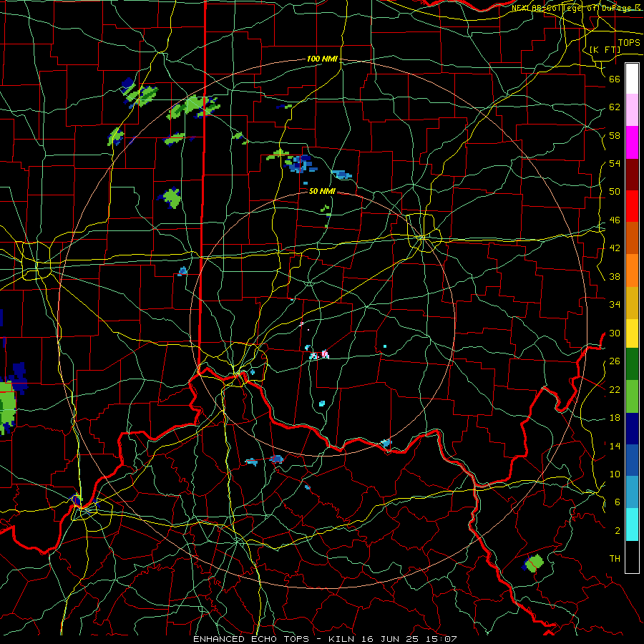Click the '100 NMI' range ring label
Viewport: 644px width, 644px height.
tap(322, 59)
